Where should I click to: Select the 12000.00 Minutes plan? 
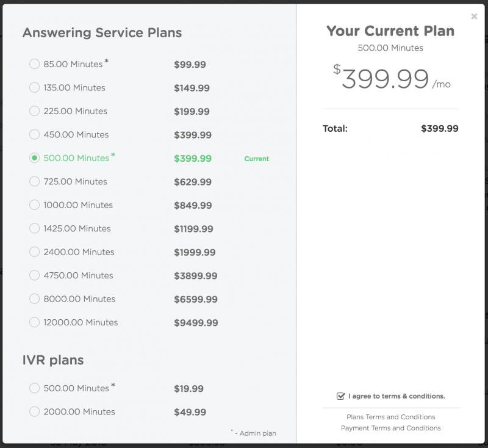click(x=35, y=322)
